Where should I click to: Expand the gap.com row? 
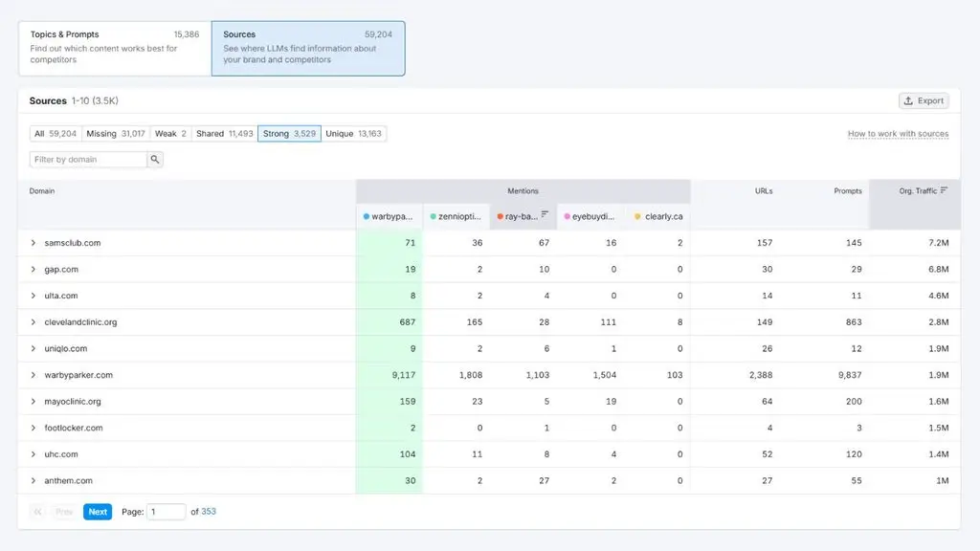tap(33, 269)
